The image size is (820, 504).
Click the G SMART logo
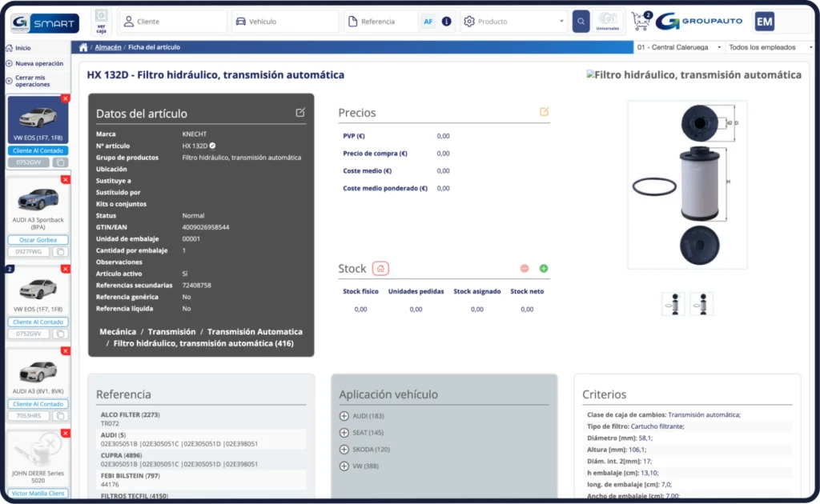45,23
